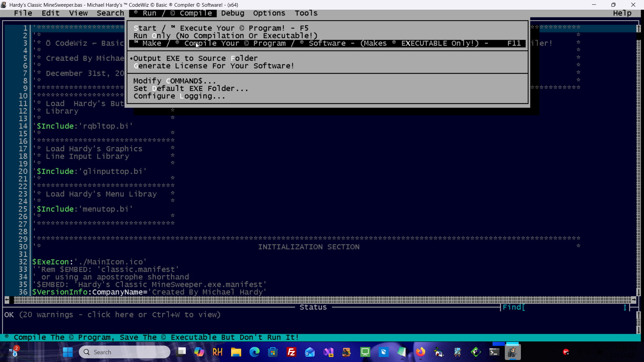Viewport: 644px width, 362px height.
Task: Open Visual Studio taskbar icon
Action: 328,352
